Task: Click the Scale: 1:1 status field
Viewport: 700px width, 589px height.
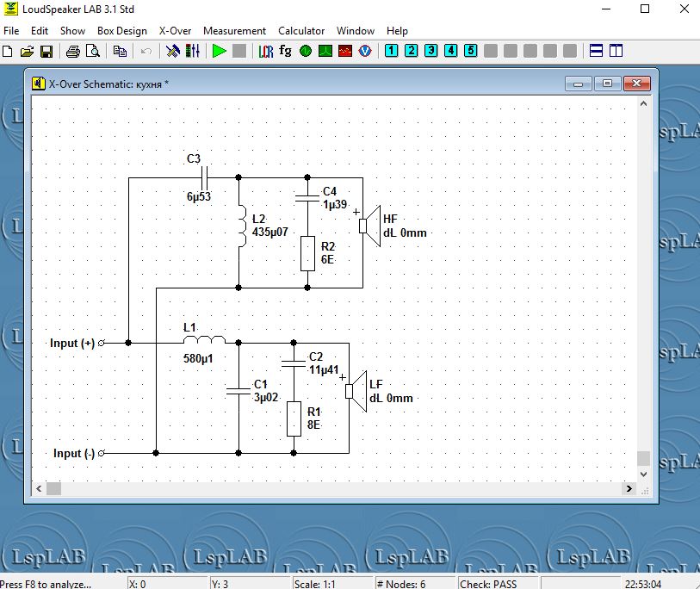Action: [x=331, y=584]
